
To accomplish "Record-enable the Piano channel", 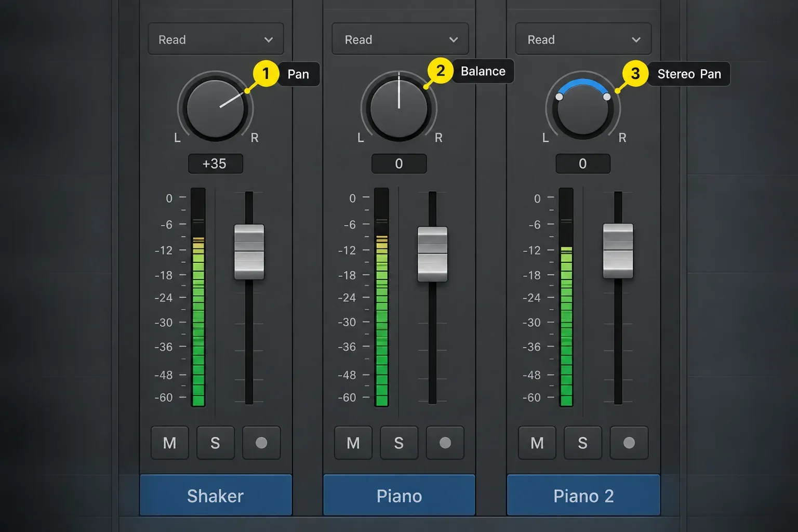I will 445,443.
